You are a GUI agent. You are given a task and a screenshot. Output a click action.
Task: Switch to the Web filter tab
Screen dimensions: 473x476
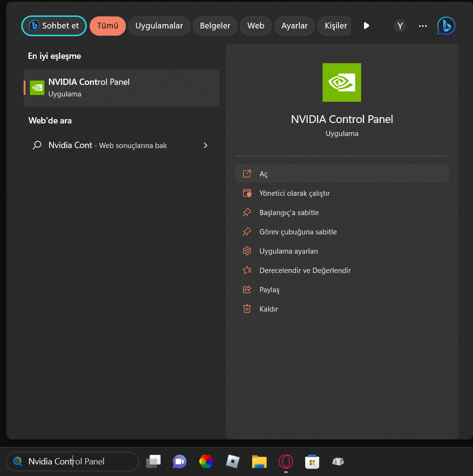(x=256, y=26)
